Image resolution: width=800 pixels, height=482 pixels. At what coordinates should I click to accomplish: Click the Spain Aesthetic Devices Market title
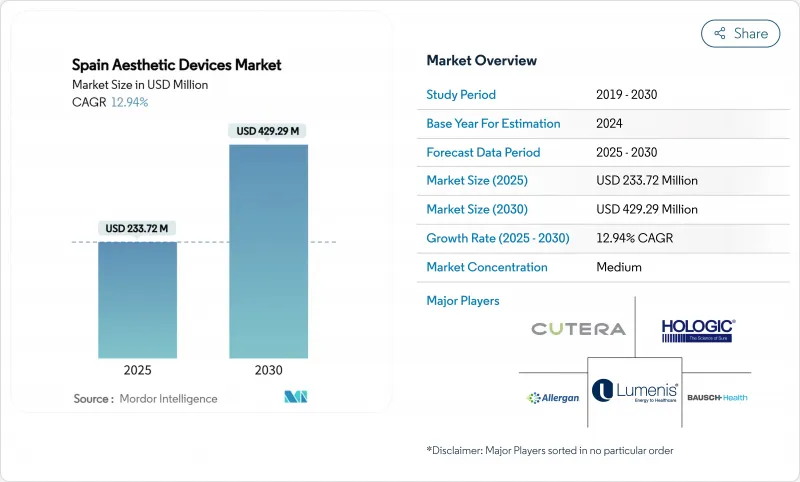coord(178,65)
